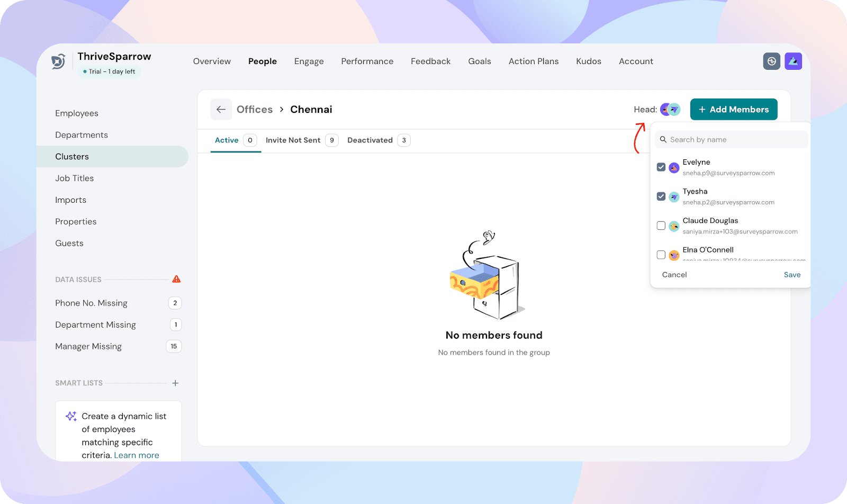847x504 pixels.
Task: Click the Data Issues warning triangle icon
Action: 176,279
